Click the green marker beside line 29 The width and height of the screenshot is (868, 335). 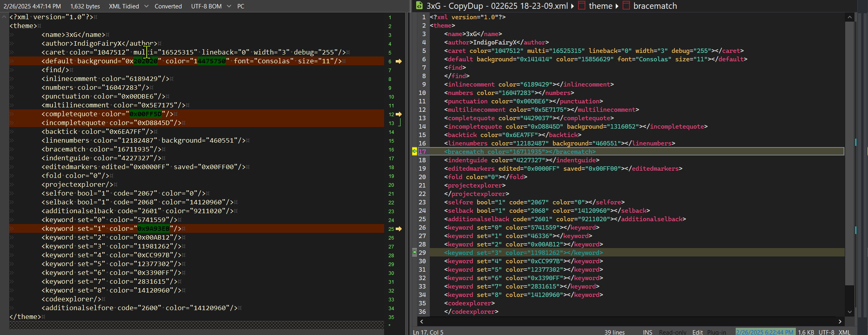[x=415, y=252]
